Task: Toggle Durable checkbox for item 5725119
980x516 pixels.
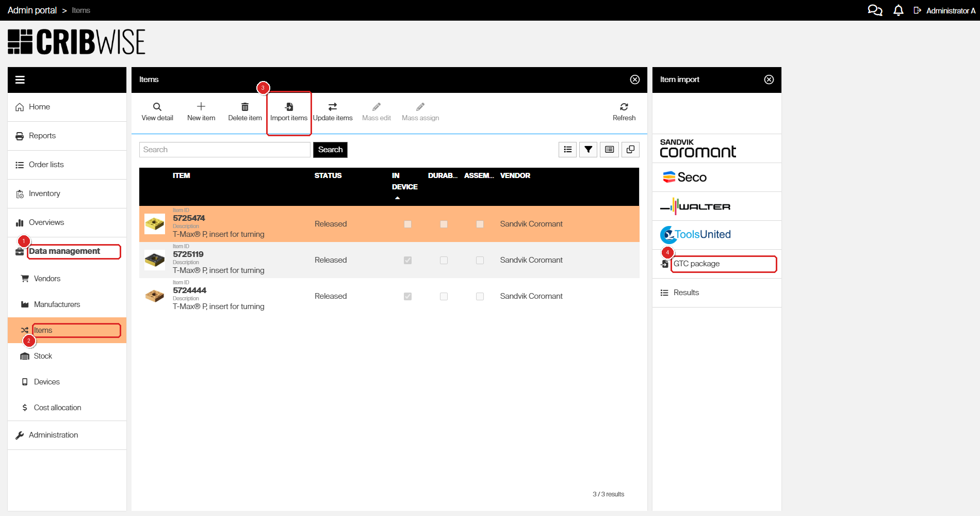Action: [444, 260]
